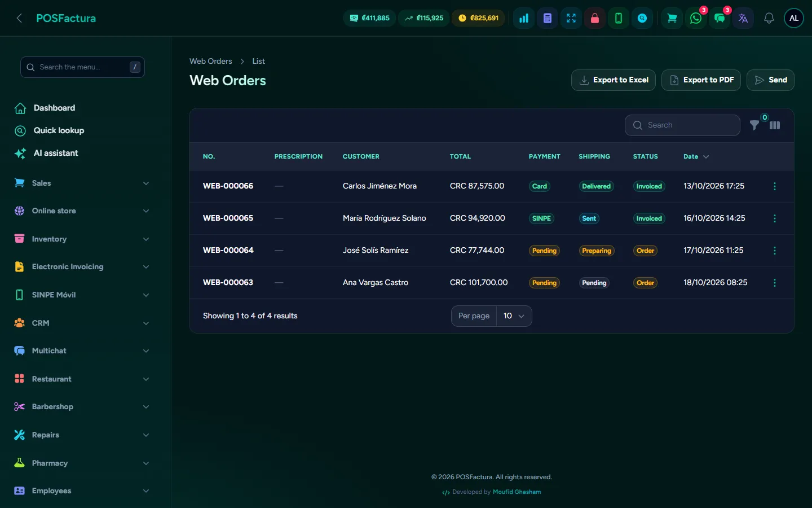Focus the Search the menu field

tap(82, 67)
